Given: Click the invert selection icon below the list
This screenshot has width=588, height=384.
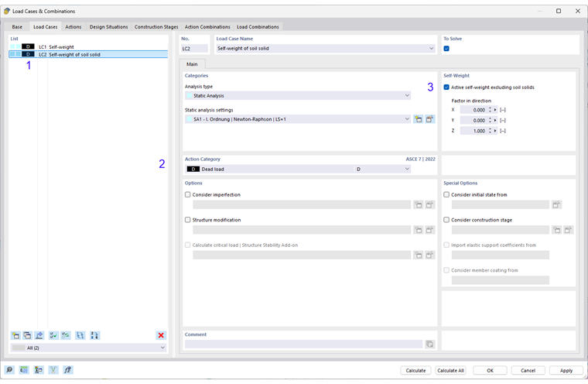Looking at the screenshot, I should pyautogui.click(x=66, y=335).
